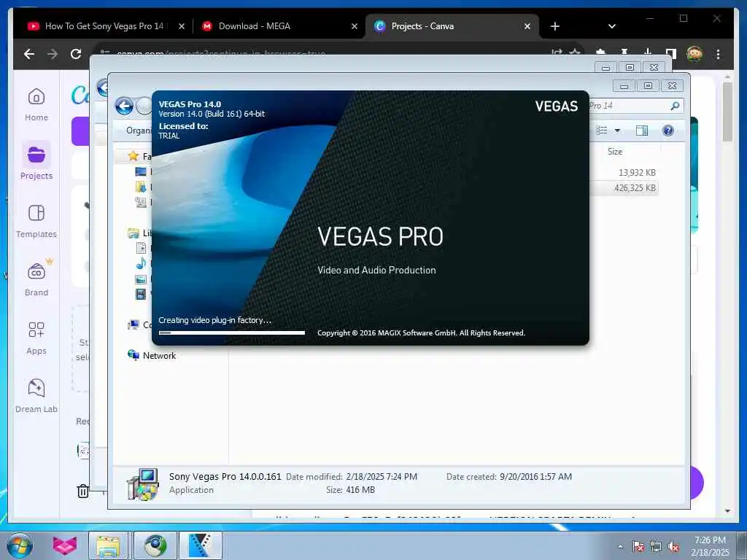
Task: Show hidden system tray icons
Action: click(620, 547)
